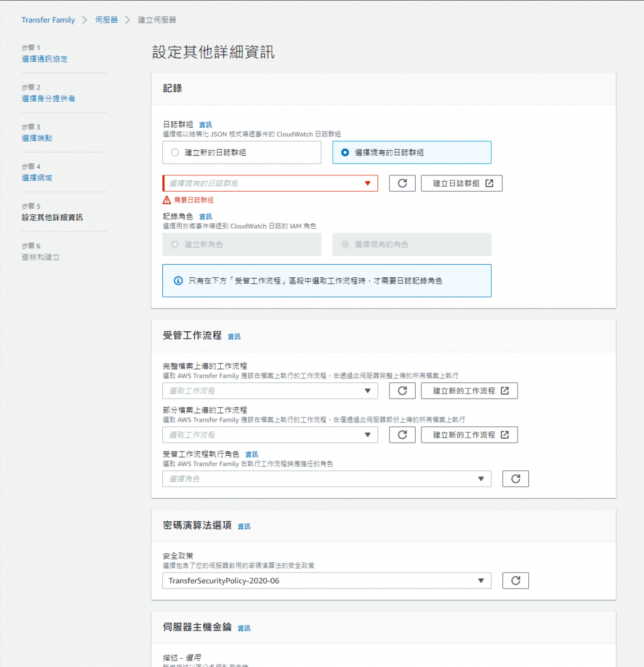Click the info icon in the blue notice

[x=179, y=281]
